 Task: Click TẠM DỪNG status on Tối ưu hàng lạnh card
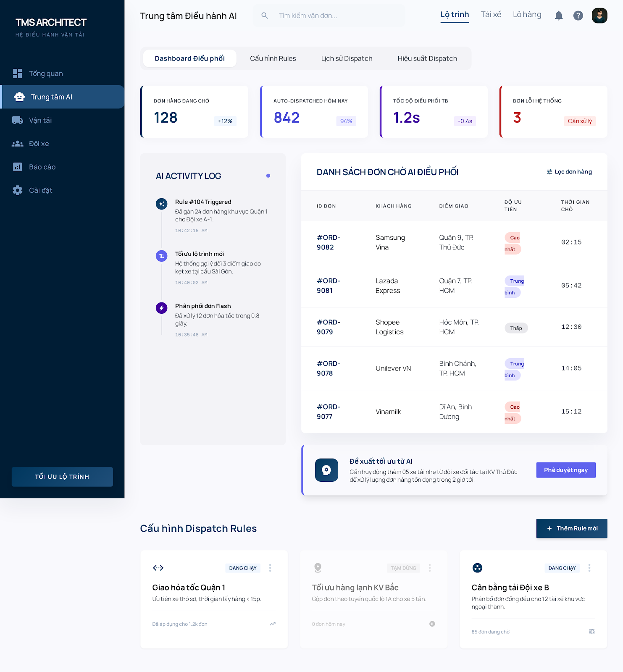click(403, 568)
